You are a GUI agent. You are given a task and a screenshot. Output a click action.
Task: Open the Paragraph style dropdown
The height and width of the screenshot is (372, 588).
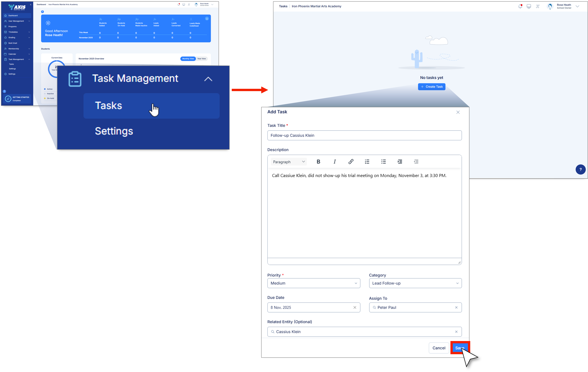(289, 162)
